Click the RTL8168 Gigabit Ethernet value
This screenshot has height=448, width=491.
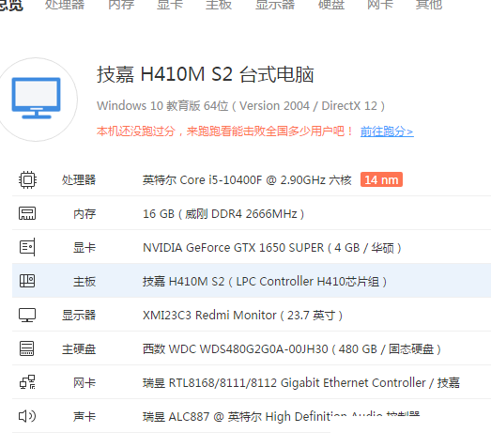[x=301, y=383]
